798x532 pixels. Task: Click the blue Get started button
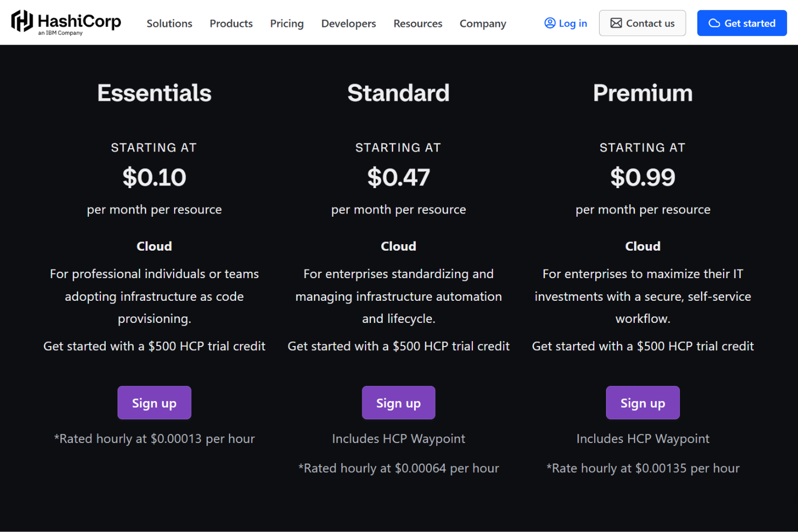click(742, 23)
